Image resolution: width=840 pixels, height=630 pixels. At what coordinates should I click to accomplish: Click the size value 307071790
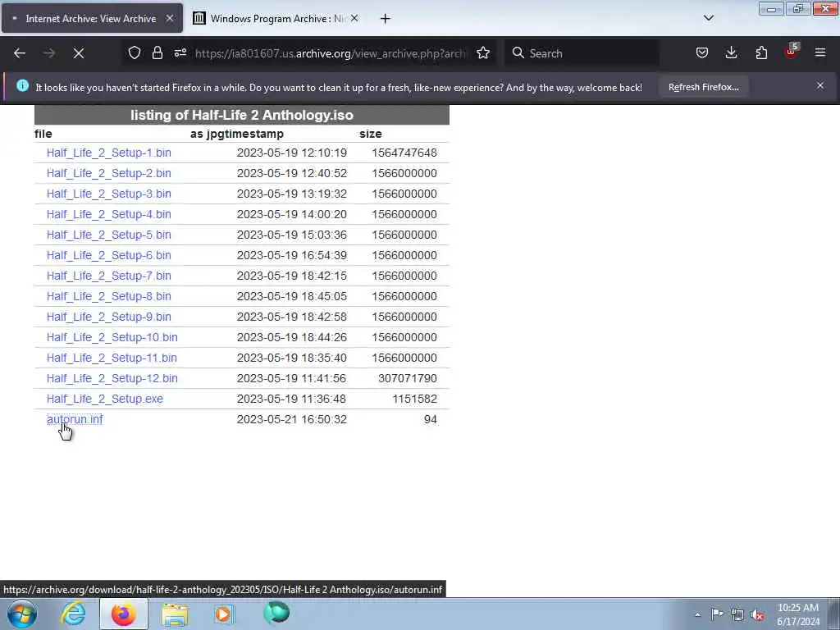click(x=407, y=378)
